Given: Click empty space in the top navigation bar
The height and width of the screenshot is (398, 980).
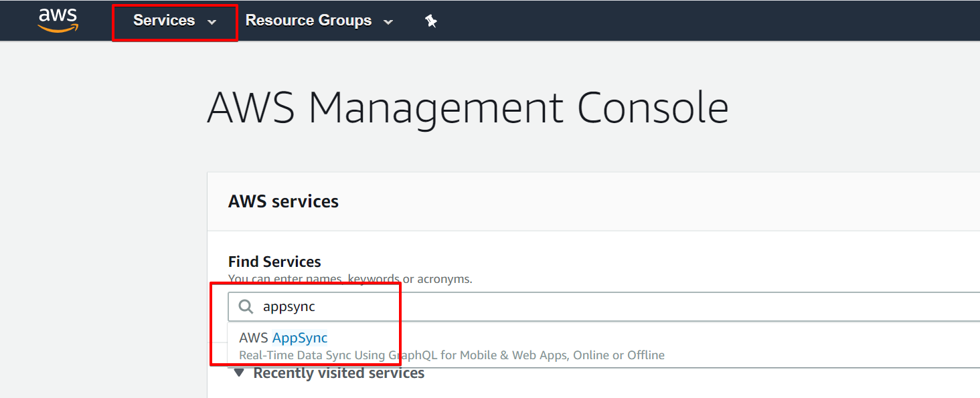Looking at the screenshot, I should coord(669,20).
